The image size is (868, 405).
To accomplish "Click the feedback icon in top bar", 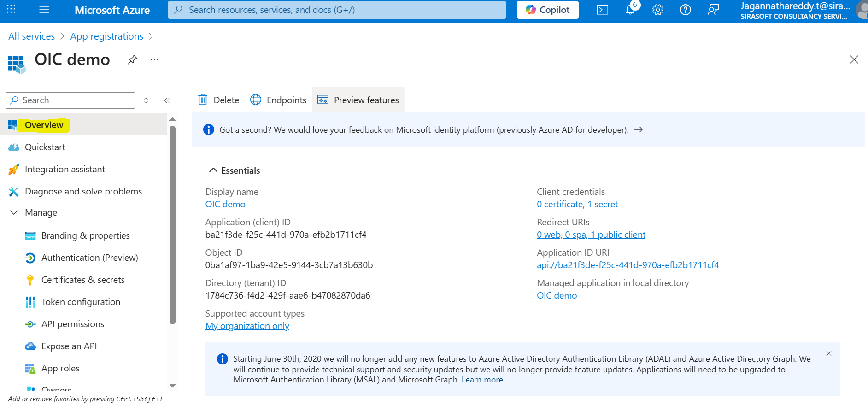I will 713,10.
